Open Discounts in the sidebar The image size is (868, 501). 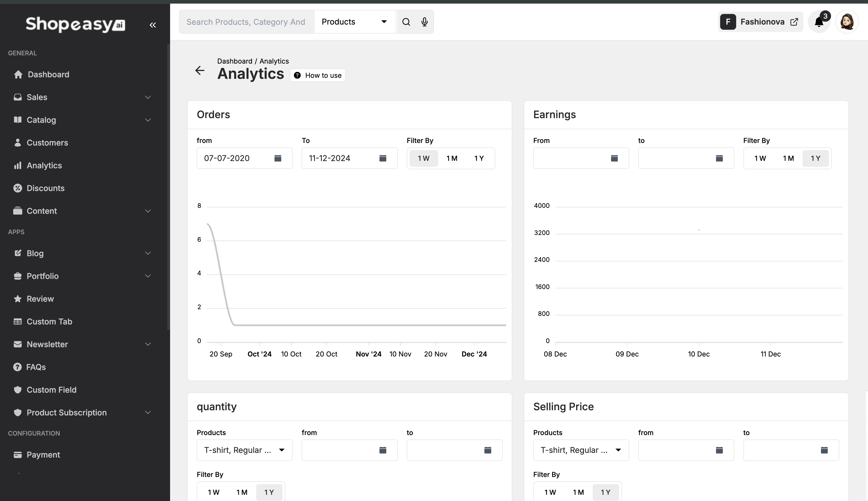(x=45, y=188)
